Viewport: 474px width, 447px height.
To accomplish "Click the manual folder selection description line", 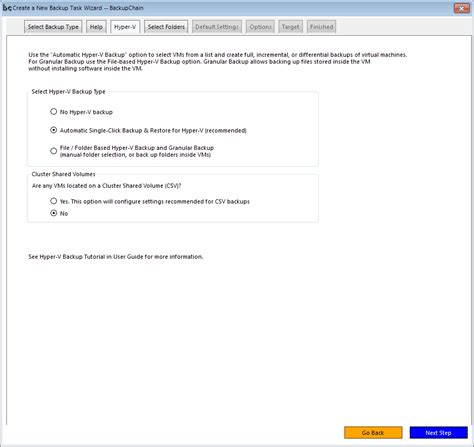I will 135,155.
